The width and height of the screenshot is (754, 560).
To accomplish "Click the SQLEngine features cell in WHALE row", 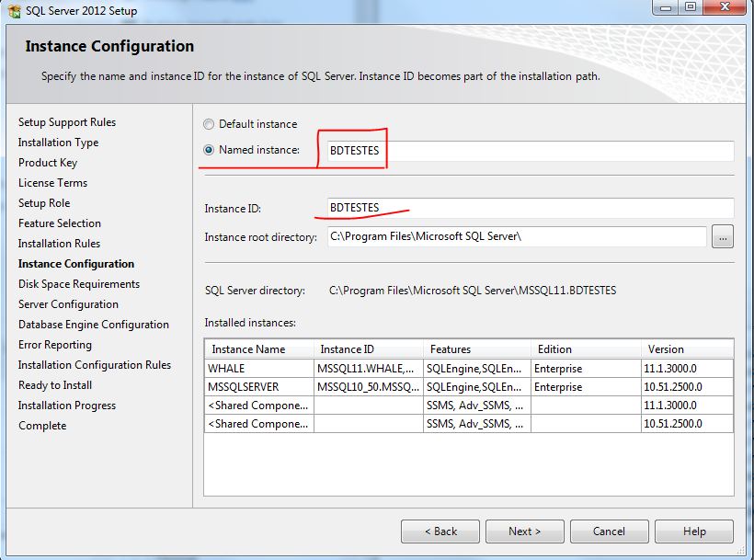I will (477, 369).
